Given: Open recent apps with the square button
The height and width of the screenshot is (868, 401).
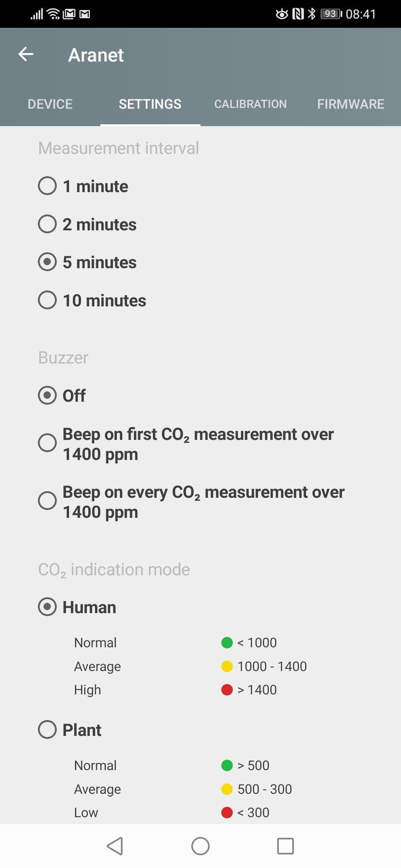Looking at the screenshot, I should (x=285, y=846).
